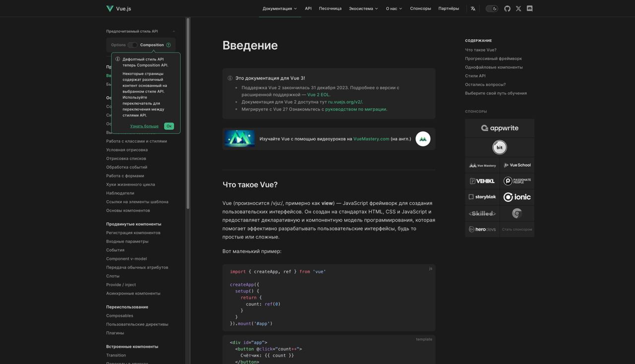Viewport: 635px width, 364px height.
Task: Open Хуки жизненного цикла sidebar page
Action: coord(130,184)
